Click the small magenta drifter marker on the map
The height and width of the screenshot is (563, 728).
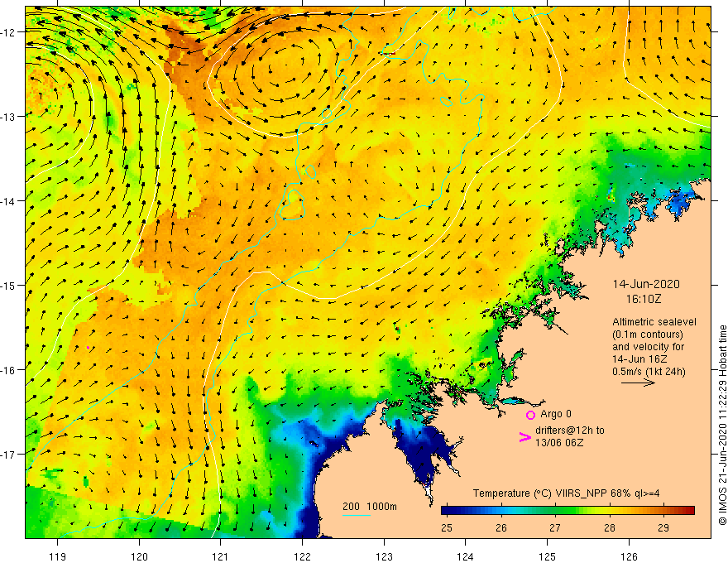click(88, 348)
